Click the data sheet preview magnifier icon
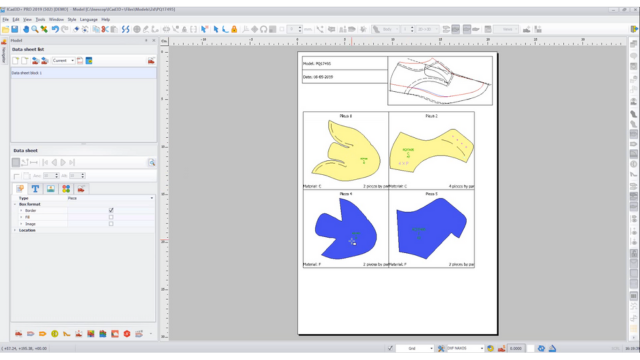The height and width of the screenshot is (360, 640). (151, 162)
